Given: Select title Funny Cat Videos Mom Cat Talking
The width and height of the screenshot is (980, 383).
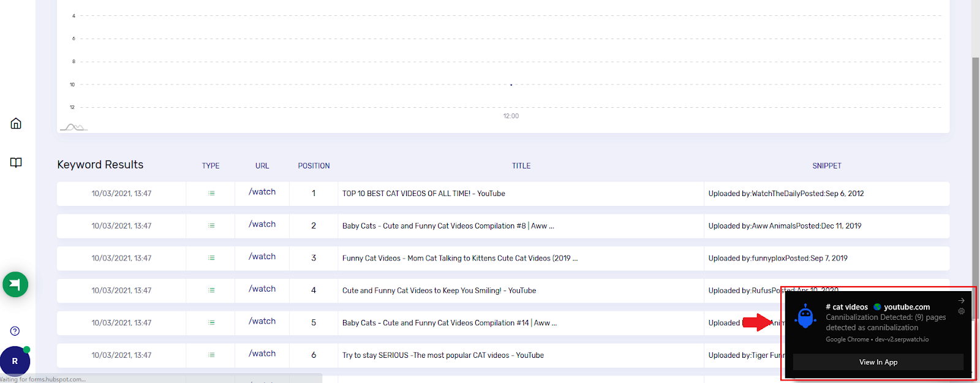Looking at the screenshot, I should 460,259.
